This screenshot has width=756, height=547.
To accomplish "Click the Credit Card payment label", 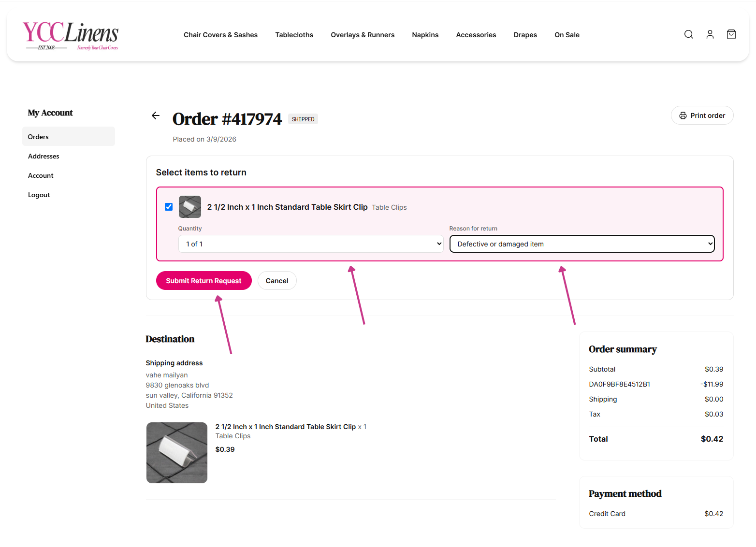I will [607, 514].
